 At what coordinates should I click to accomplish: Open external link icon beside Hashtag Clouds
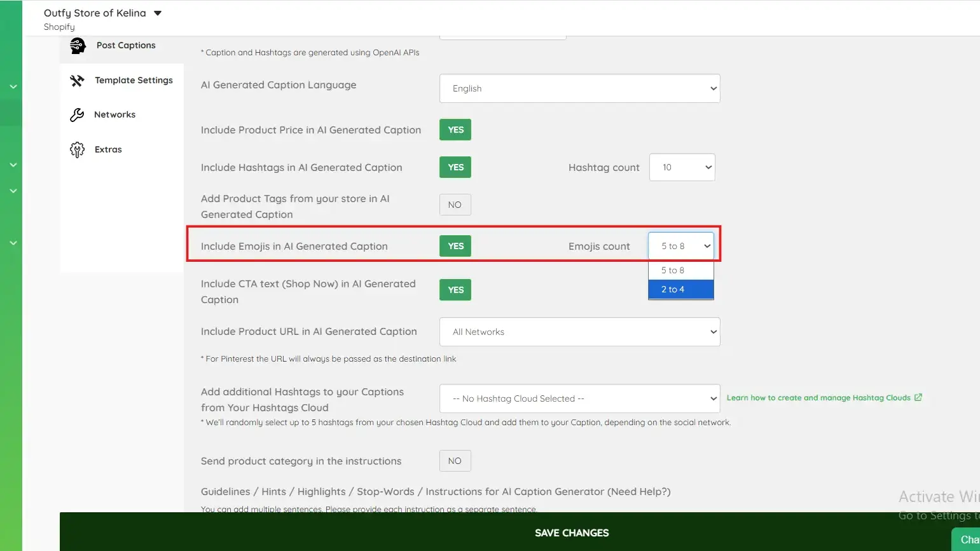tap(918, 398)
